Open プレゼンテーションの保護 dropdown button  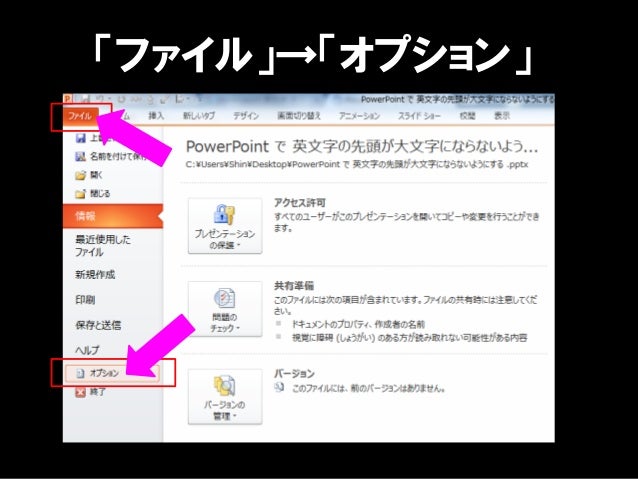225,226
